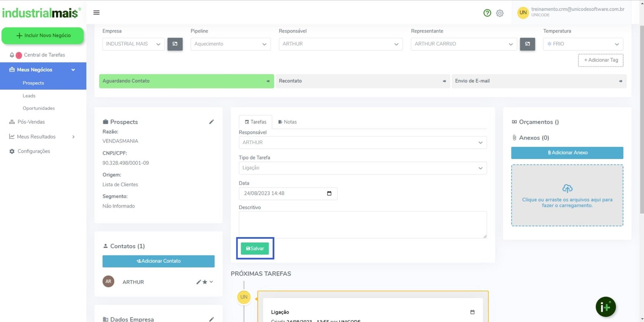The width and height of the screenshot is (644, 322).
Task: Select Leads in the sidebar menu
Action: pos(29,96)
